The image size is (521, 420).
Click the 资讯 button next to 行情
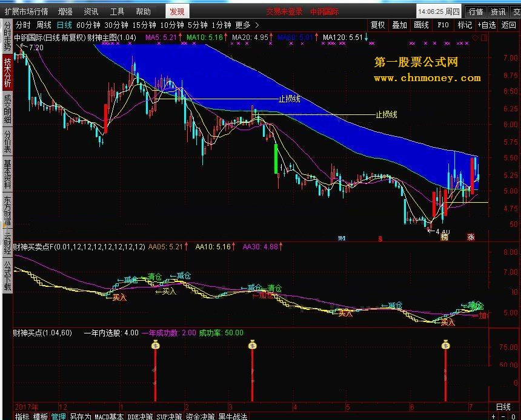[498, 12]
